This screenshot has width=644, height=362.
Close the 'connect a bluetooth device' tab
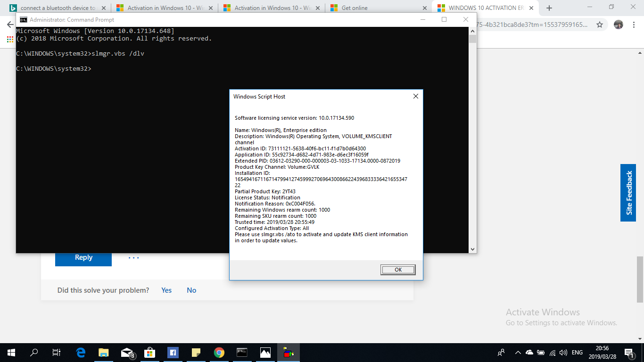pos(104,8)
